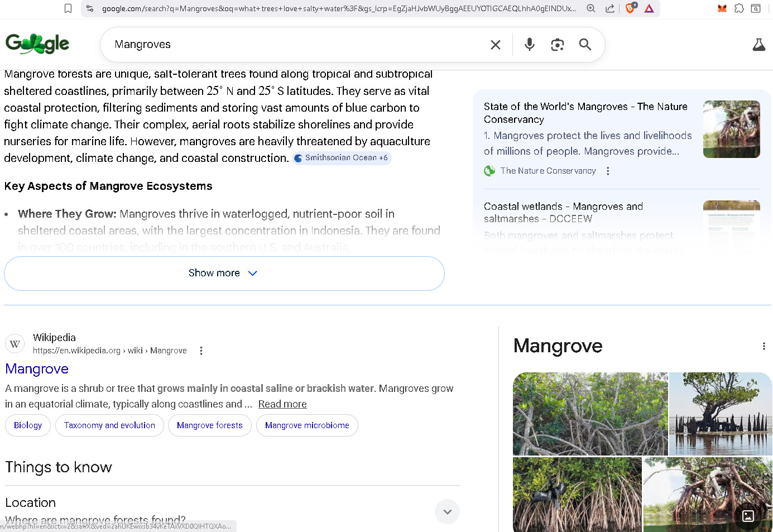Open Google Lens image search

[x=557, y=45]
